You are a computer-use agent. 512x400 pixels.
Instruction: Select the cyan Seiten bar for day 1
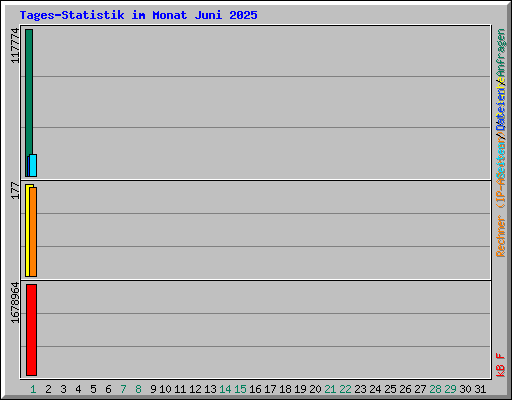pyautogui.click(x=33, y=165)
